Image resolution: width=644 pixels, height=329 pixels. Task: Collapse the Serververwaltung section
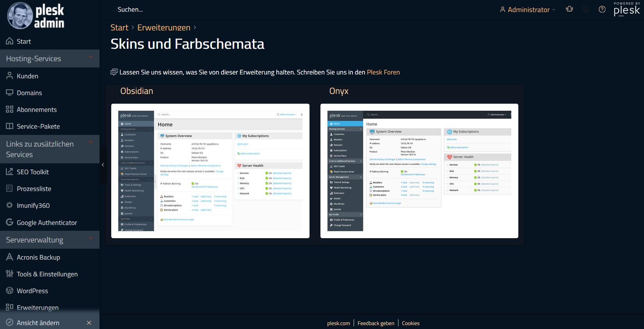91,238
